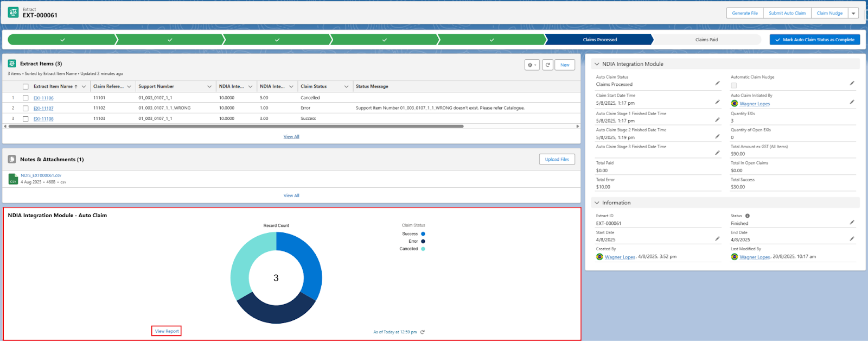Image resolution: width=868 pixels, height=341 pixels.
Task: Click the Extract Items list settings gear icon
Action: 532,65
